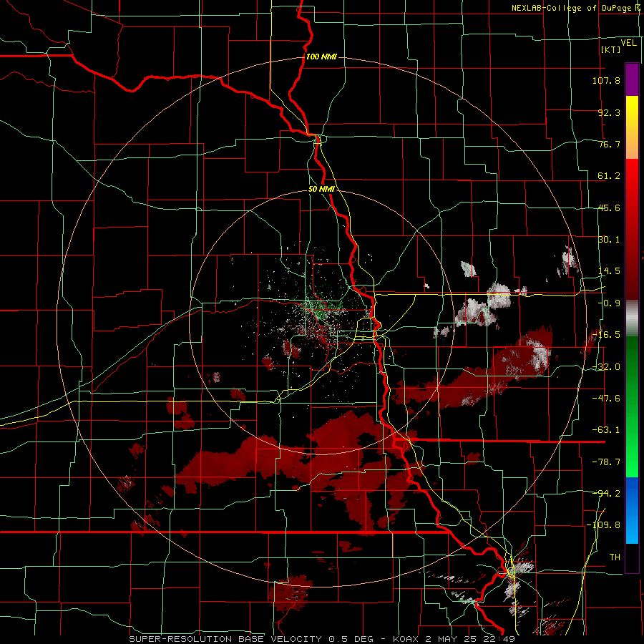Select the 61.2 velocity scale value
Image resolution: width=644 pixels, height=644 pixels.
click(x=609, y=176)
